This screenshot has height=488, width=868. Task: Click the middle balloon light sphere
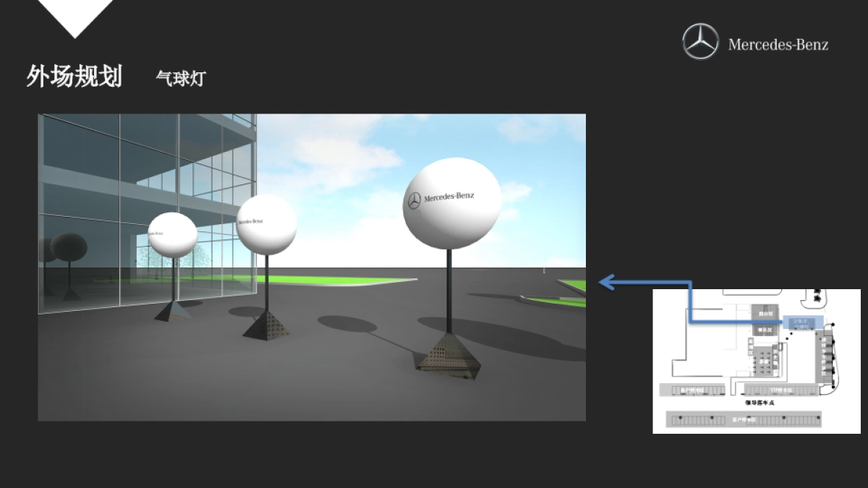point(267,224)
